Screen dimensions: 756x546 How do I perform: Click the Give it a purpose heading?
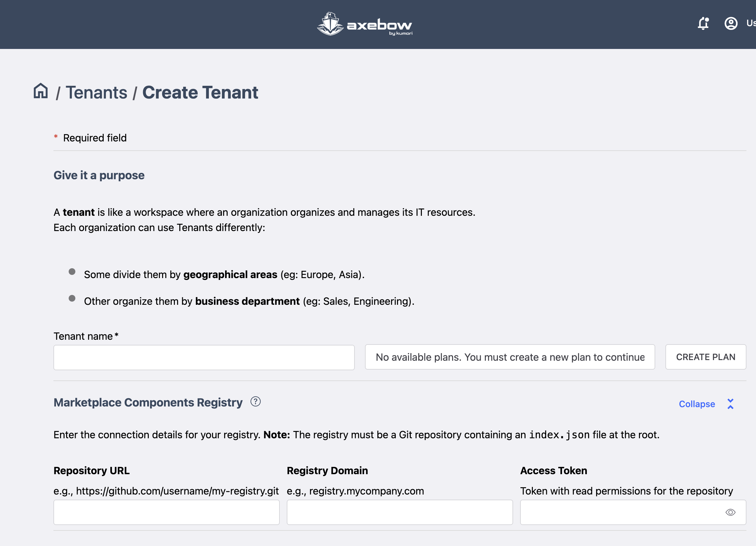(x=99, y=175)
